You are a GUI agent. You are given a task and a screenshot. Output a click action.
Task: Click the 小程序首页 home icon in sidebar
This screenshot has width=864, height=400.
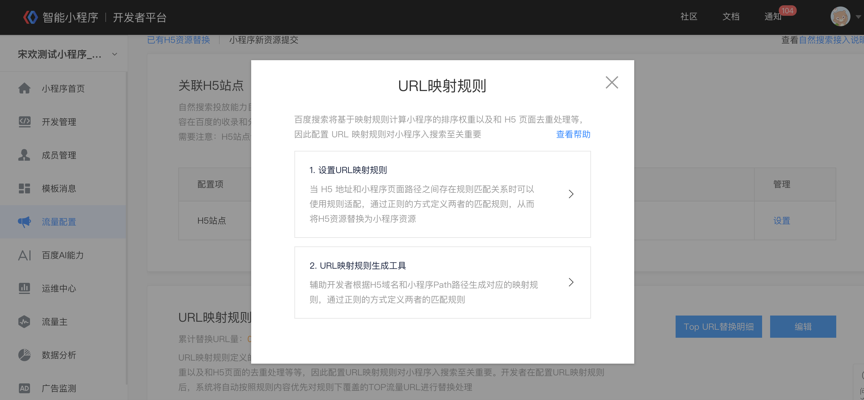pos(24,89)
